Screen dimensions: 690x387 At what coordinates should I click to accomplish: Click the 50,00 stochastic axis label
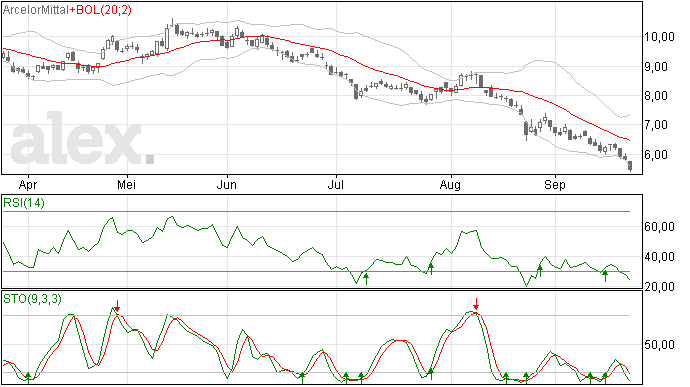pyautogui.click(x=659, y=345)
